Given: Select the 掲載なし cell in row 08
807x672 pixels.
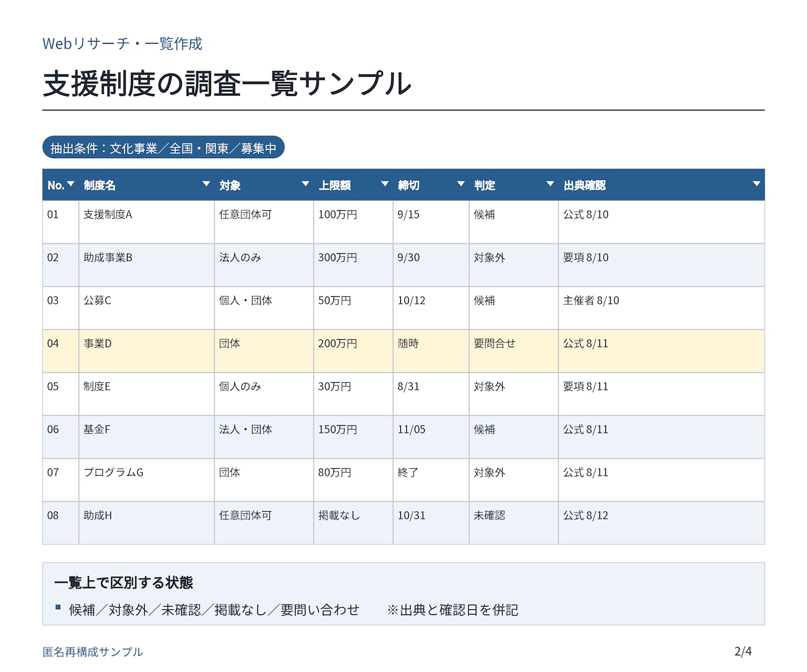Looking at the screenshot, I should [x=353, y=523].
